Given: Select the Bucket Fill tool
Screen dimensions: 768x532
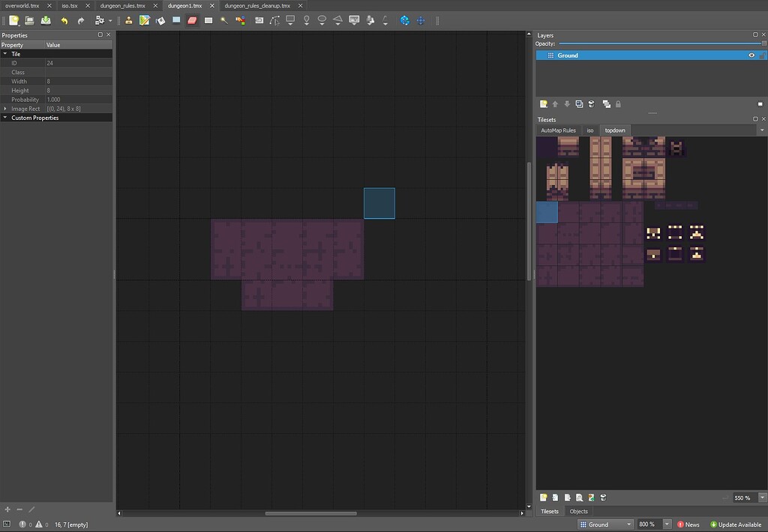Looking at the screenshot, I should 160,20.
